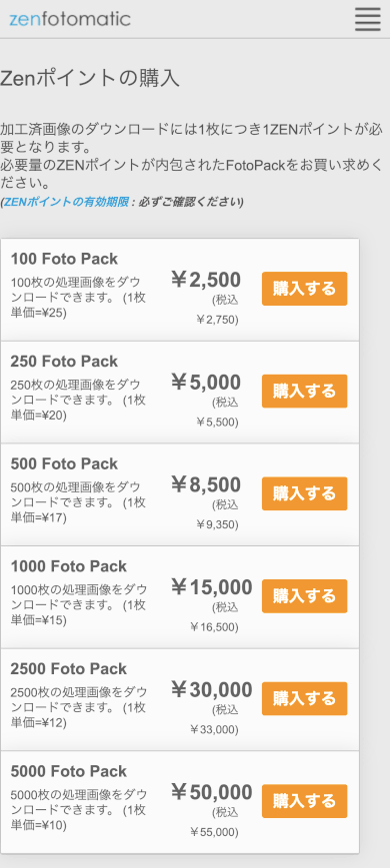The height and width of the screenshot is (868, 390).
Task: Buy the 250 Foto Pack
Action: pos(305,391)
